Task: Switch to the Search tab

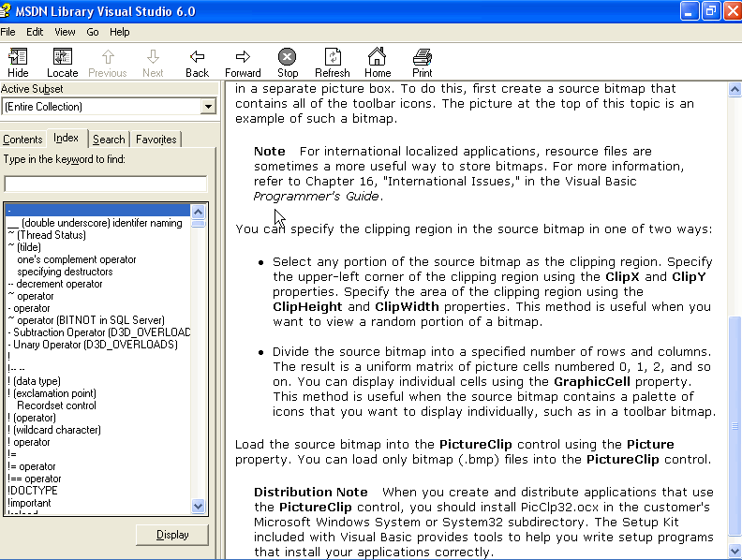Action: [109, 140]
